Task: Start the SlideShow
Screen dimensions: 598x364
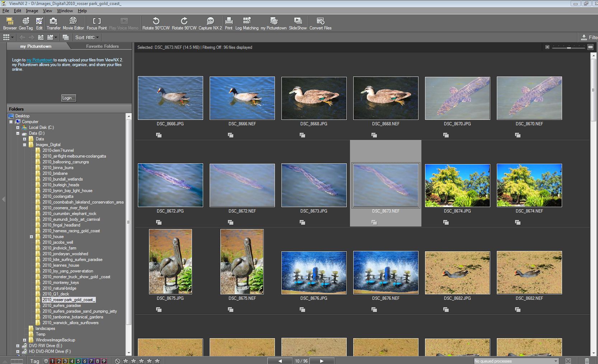Action: pos(298,24)
